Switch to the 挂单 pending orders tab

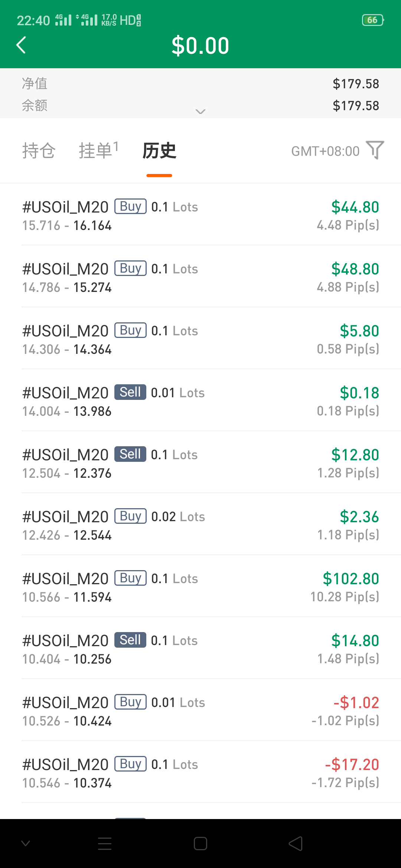pyautogui.click(x=98, y=151)
